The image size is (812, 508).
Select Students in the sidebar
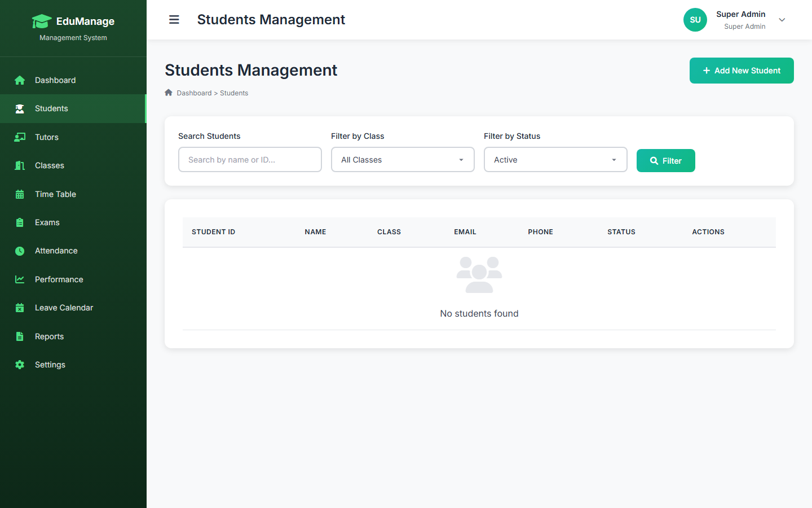(73, 108)
